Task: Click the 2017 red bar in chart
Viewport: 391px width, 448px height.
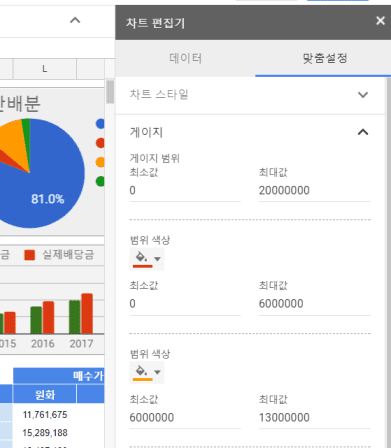Action: (87, 313)
